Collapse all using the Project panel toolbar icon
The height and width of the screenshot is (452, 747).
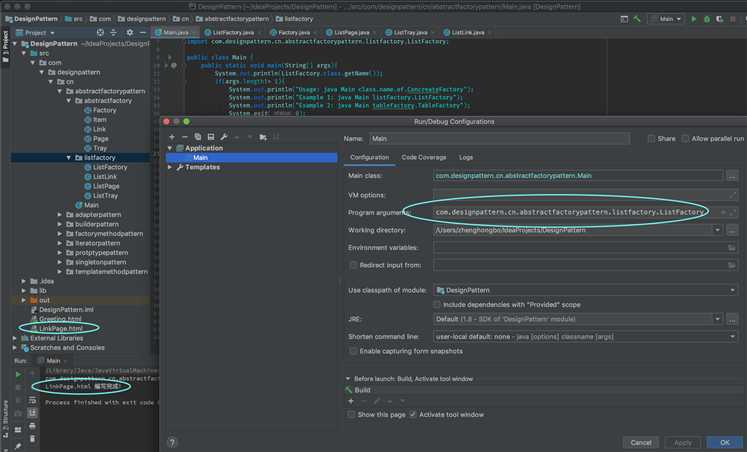pyautogui.click(x=113, y=32)
